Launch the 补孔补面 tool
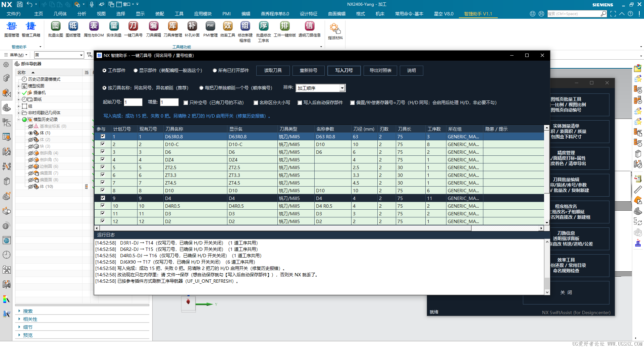The image size is (644, 348). pyautogui.click(x=192, y=29)
